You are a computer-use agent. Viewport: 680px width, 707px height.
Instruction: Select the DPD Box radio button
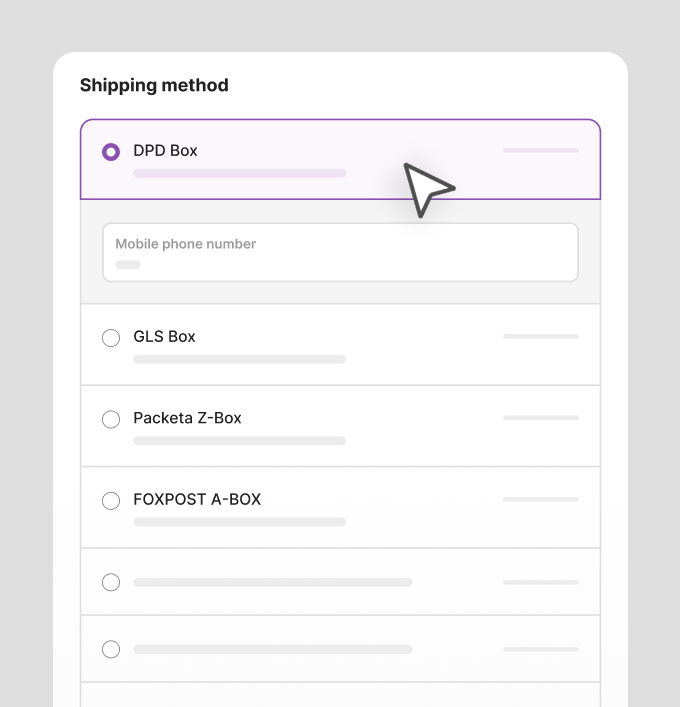point(111,152)
